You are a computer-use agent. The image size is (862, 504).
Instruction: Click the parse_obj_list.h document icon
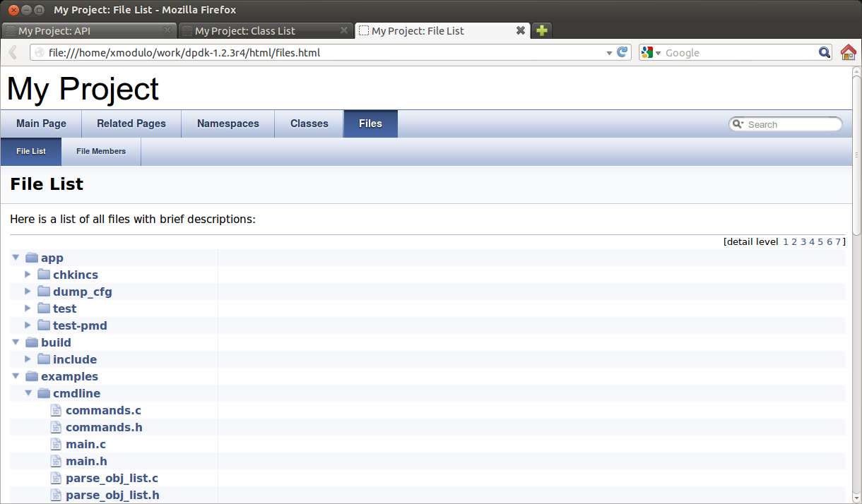(x=57, y=495)
